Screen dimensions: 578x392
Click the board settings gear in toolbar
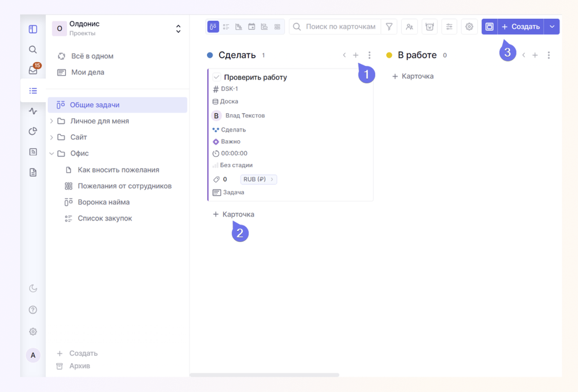pos(469,27)
